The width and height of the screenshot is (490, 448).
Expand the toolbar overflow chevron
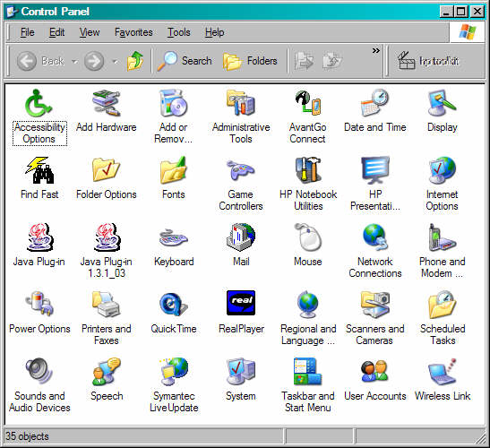click(376, 51)
